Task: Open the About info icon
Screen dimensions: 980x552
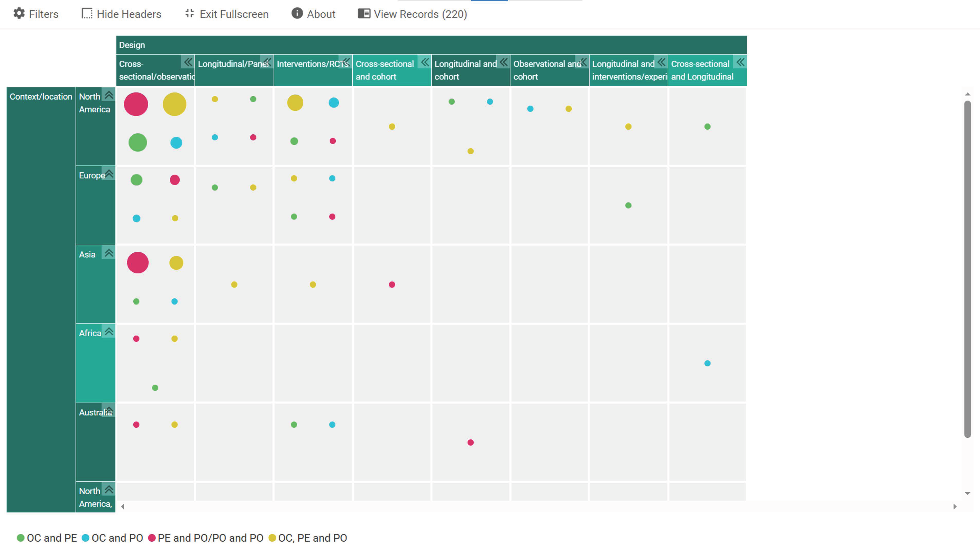Action: click(297, 13)
